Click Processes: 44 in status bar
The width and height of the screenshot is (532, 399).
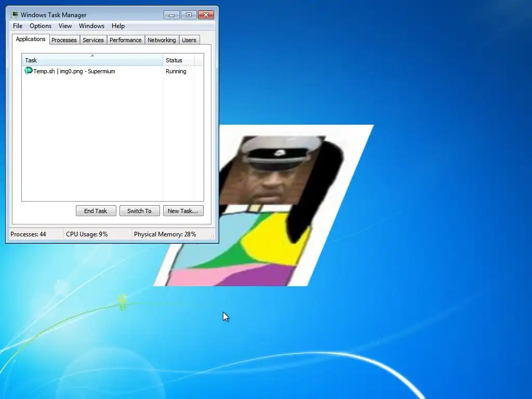(28, 234)
